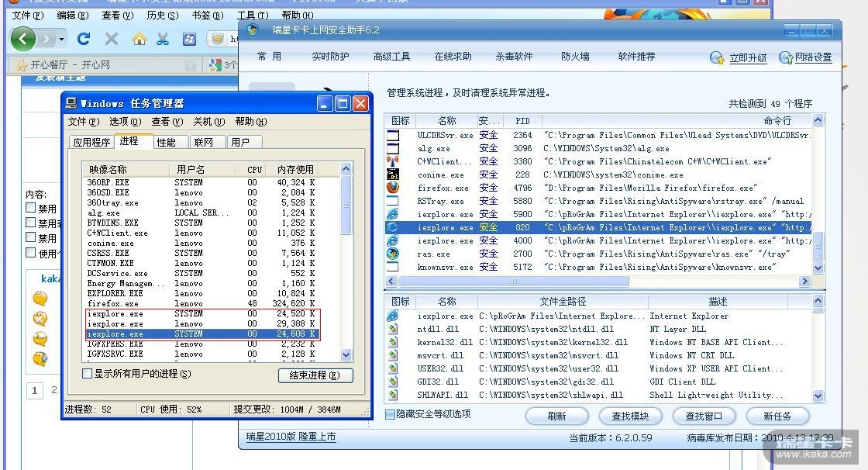
Task: Click Rising process list scroll up arrow
Action: [x=818, y=120]
